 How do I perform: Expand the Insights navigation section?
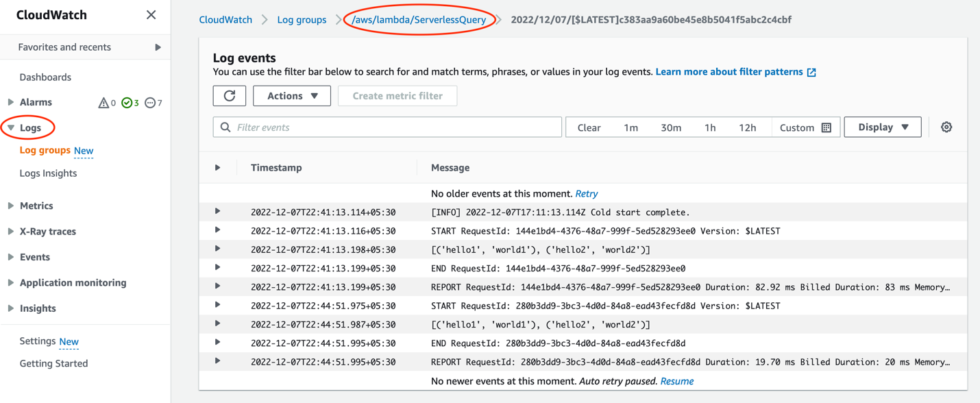(11, 308)
